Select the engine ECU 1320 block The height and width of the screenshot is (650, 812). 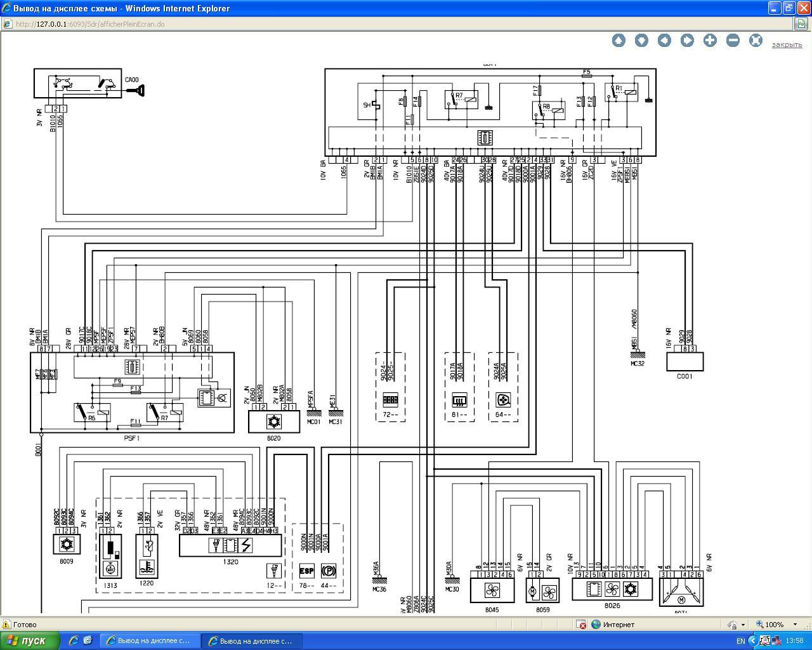[x=230, y=545]
